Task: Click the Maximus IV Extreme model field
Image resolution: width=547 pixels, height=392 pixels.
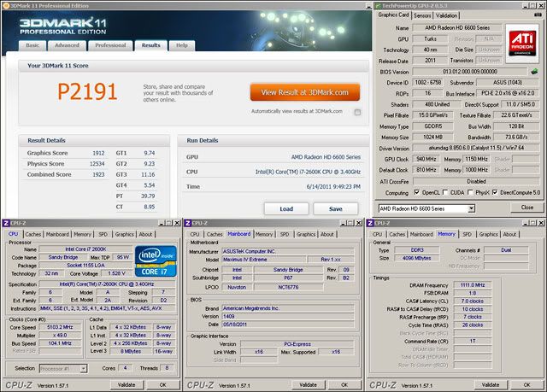Action: point(263,260)
